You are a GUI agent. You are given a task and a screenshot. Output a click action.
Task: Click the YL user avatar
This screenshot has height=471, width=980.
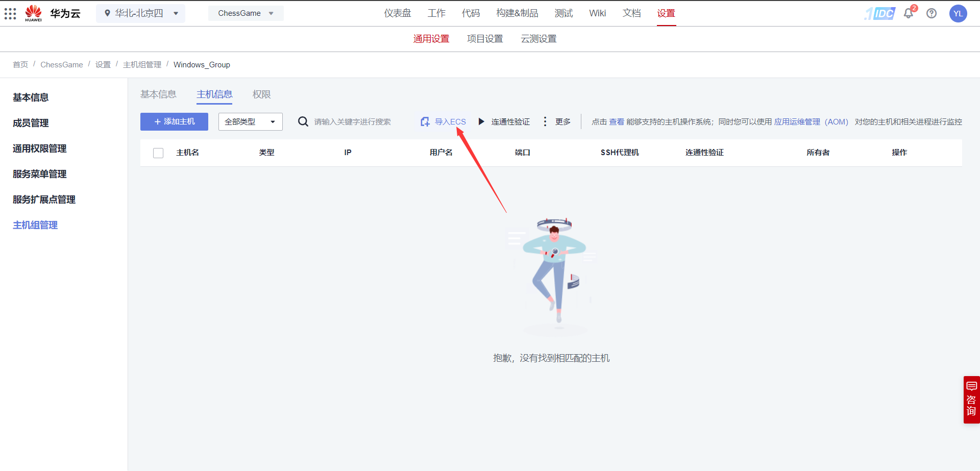958,13
